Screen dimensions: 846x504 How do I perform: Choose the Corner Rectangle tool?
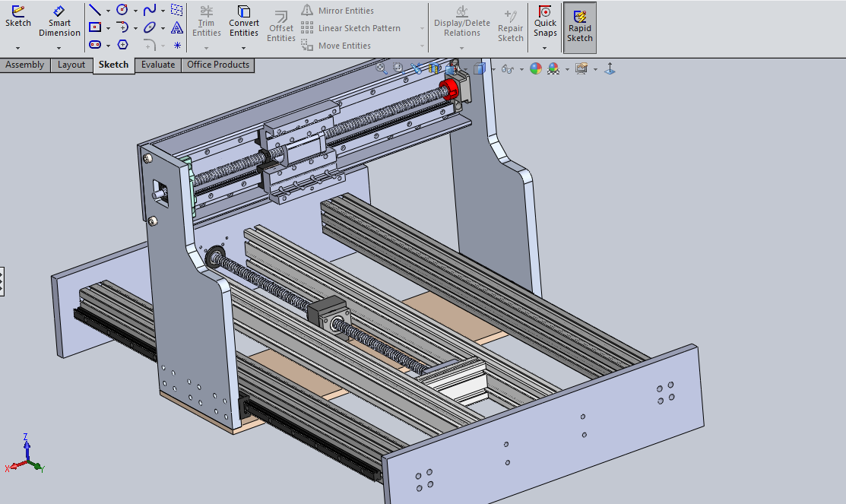[x=95, y=27]
